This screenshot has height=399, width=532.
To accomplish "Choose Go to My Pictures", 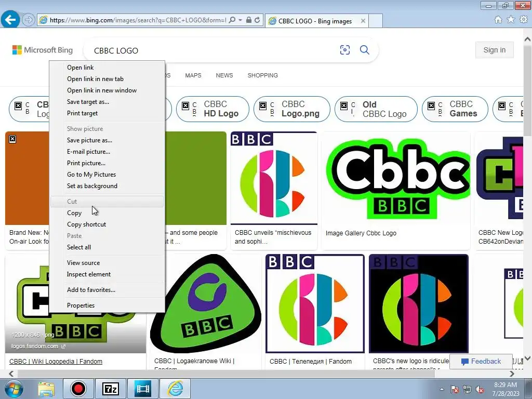I will click(107, 175).
